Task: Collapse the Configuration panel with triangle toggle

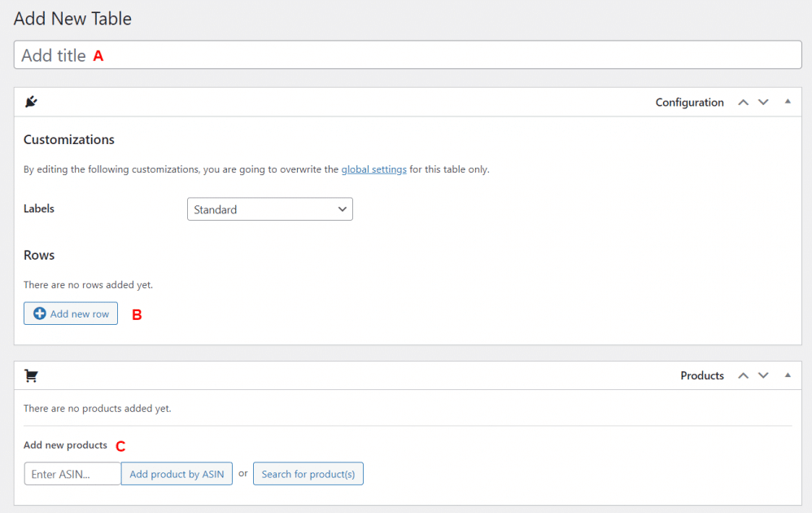Action: tap(788, 102)
